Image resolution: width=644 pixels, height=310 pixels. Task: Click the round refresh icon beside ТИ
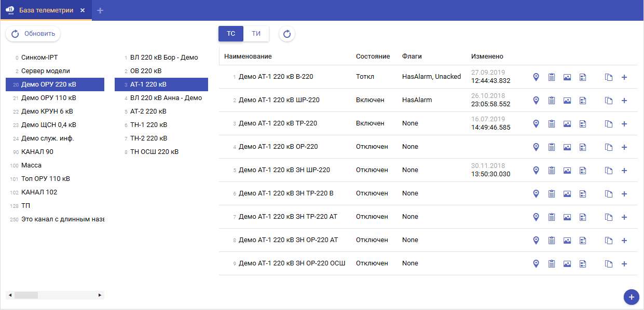tap(287, 34)
